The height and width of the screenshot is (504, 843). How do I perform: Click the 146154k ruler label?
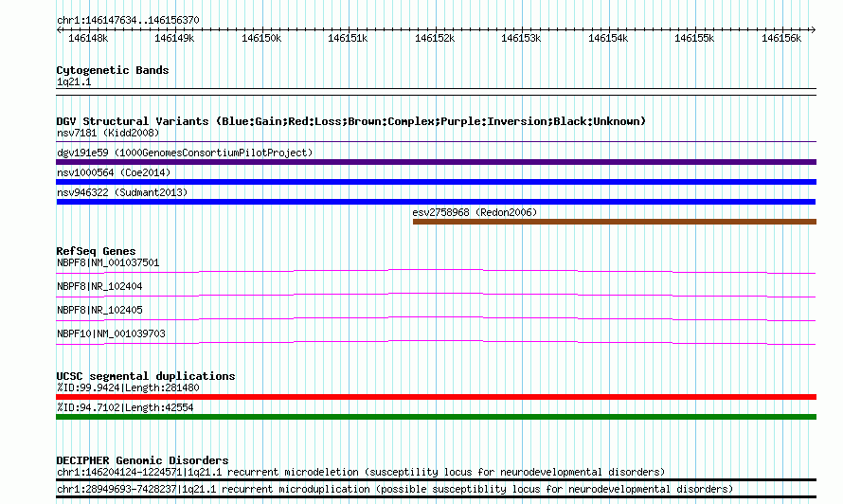(608, 38)
